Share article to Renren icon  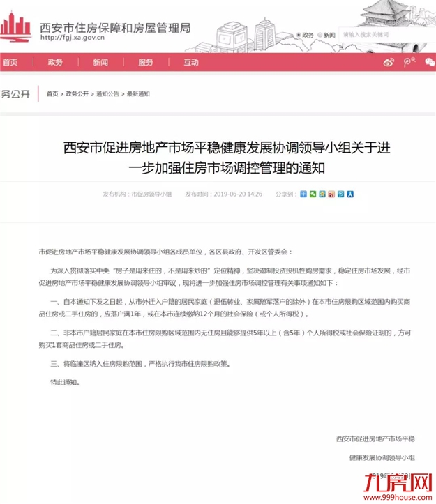click(350, 194)
